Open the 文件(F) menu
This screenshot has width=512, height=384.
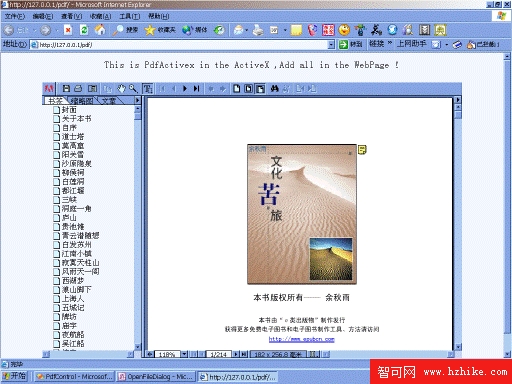tap(15, 16)
